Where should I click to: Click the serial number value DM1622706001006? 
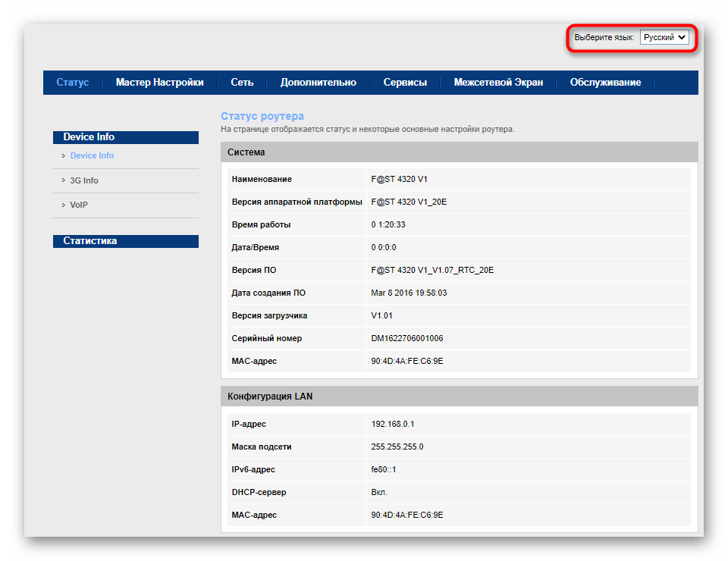pos(406,338)
